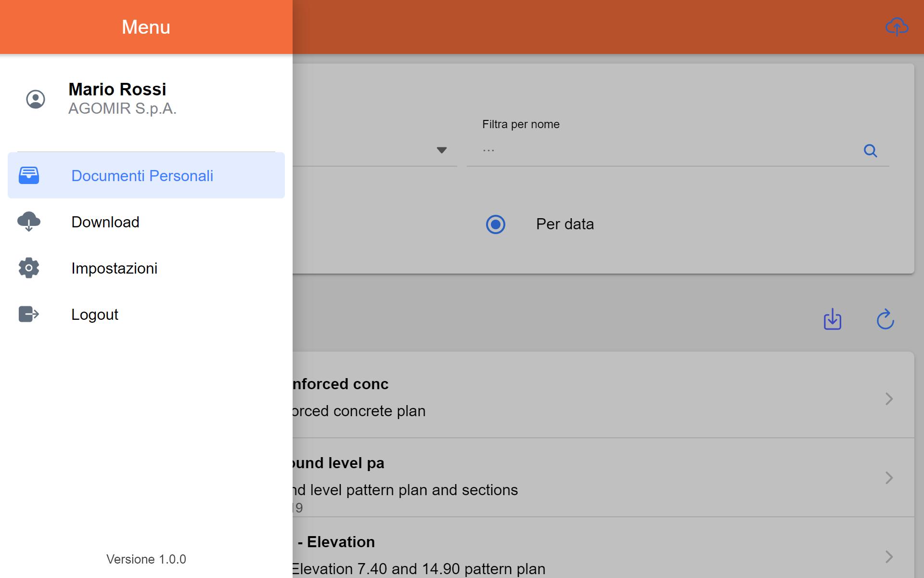Select the Per data radio button
924x578 pixels.
496,224
